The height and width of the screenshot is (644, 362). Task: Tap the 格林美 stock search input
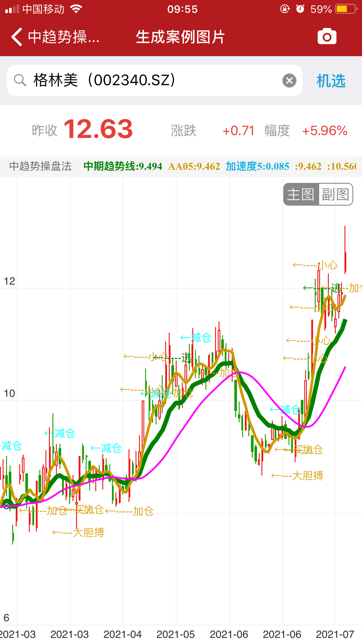point(146,80)
